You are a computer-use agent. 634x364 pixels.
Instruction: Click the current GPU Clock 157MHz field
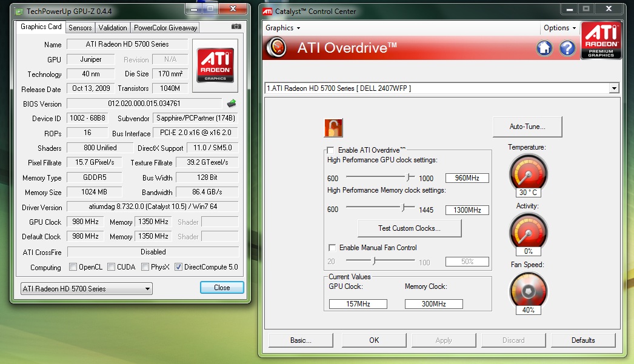pyautogui.click(x=358, y=304)
